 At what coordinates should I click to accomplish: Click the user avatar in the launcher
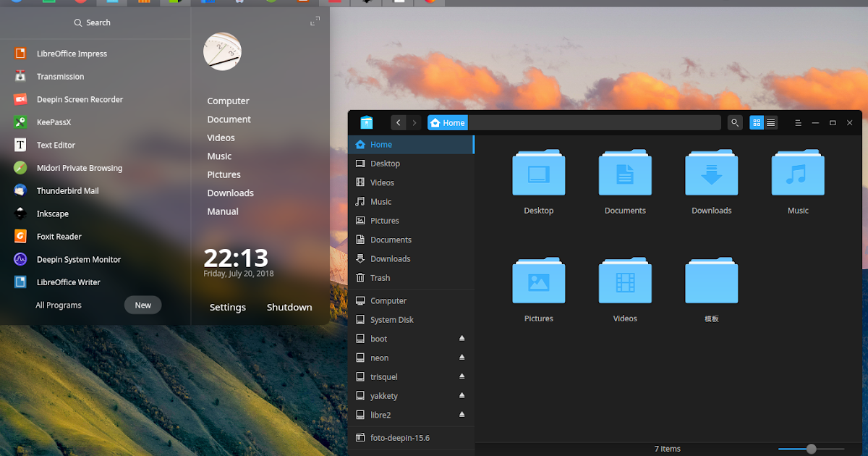[222, 51]
